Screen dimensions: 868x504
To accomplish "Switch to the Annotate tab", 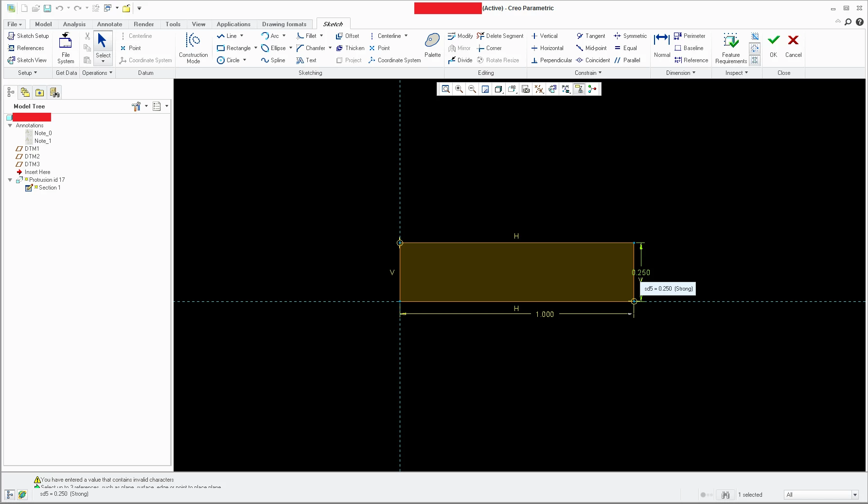I will [109, 24].
